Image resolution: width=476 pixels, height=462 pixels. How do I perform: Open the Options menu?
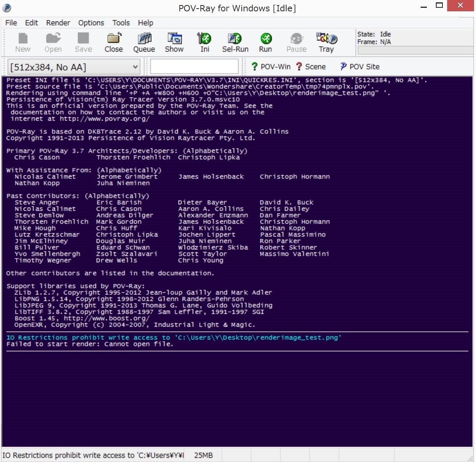pos(91,23)
